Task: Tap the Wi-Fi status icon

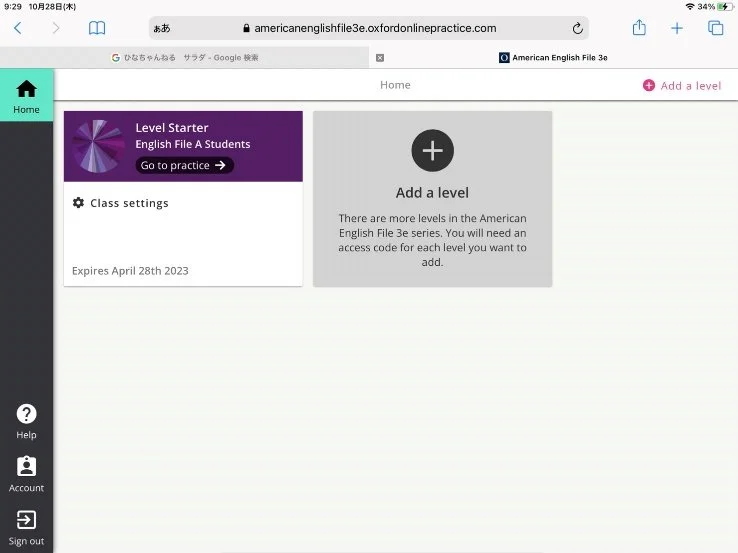Action: [690, 7]
